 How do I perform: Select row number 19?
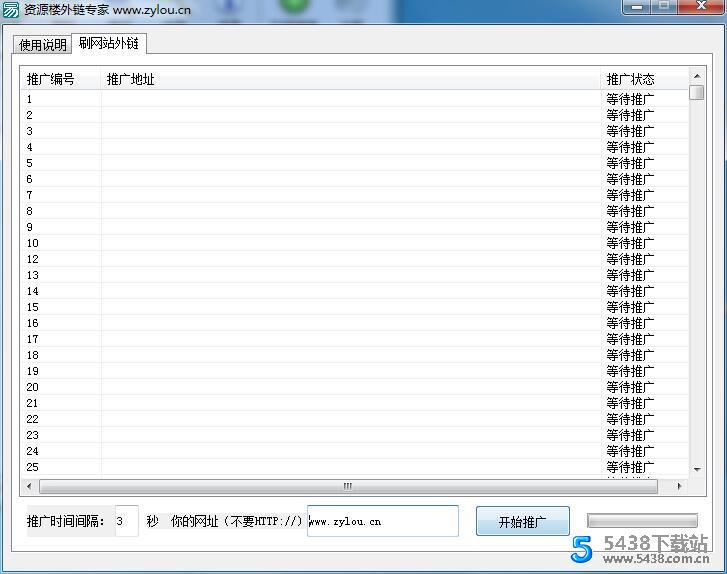tap(355, 371)
